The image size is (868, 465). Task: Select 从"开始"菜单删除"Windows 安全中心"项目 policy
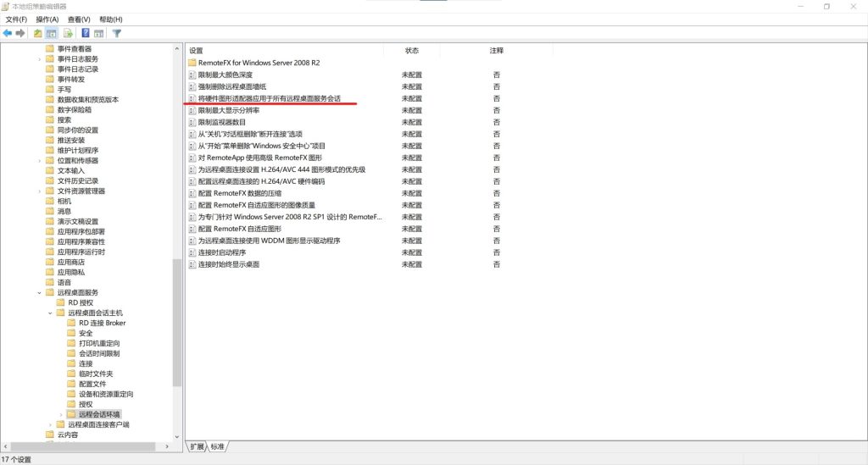(261, 146)
